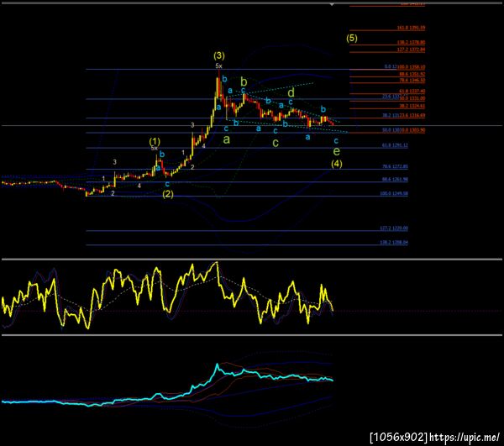This screenshot has height=446, width=504.
Task: Select the yellow (3) wave label at the peak
Action: tap(219, 55)
